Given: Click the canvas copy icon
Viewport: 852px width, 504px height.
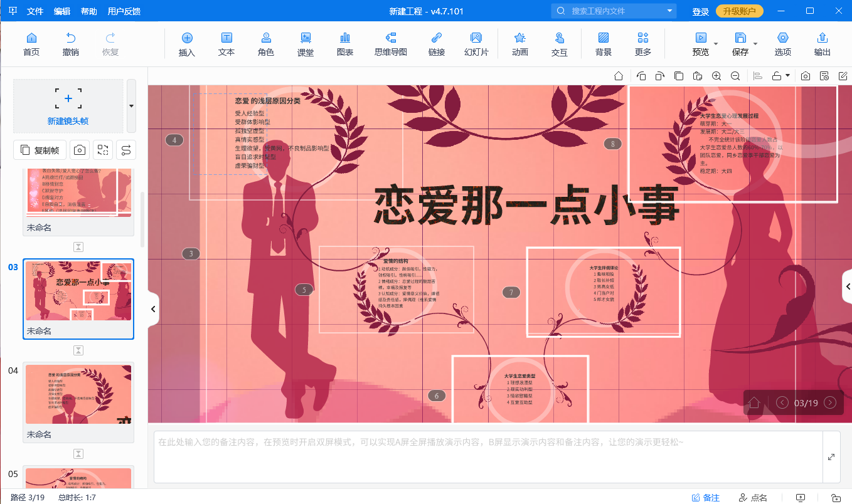Looking at the screenshot, I should [679, 76].
